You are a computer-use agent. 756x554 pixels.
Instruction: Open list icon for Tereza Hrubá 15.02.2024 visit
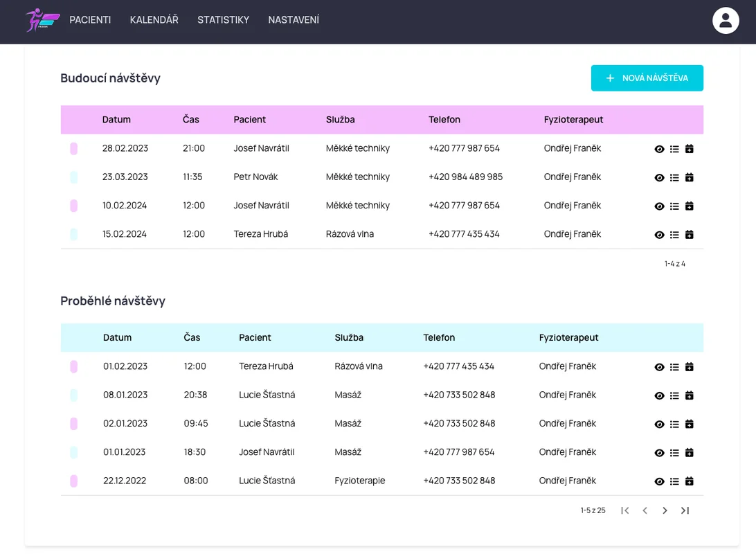[674, 235]
